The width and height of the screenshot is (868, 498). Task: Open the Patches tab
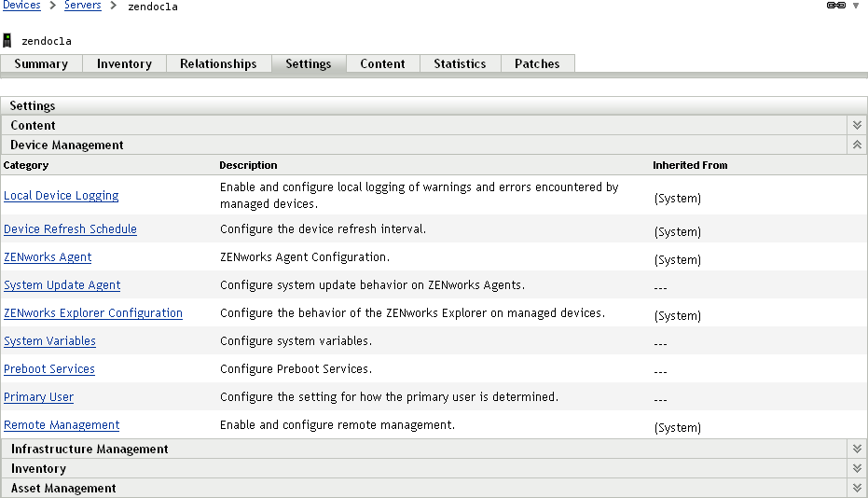pos(537,63)
